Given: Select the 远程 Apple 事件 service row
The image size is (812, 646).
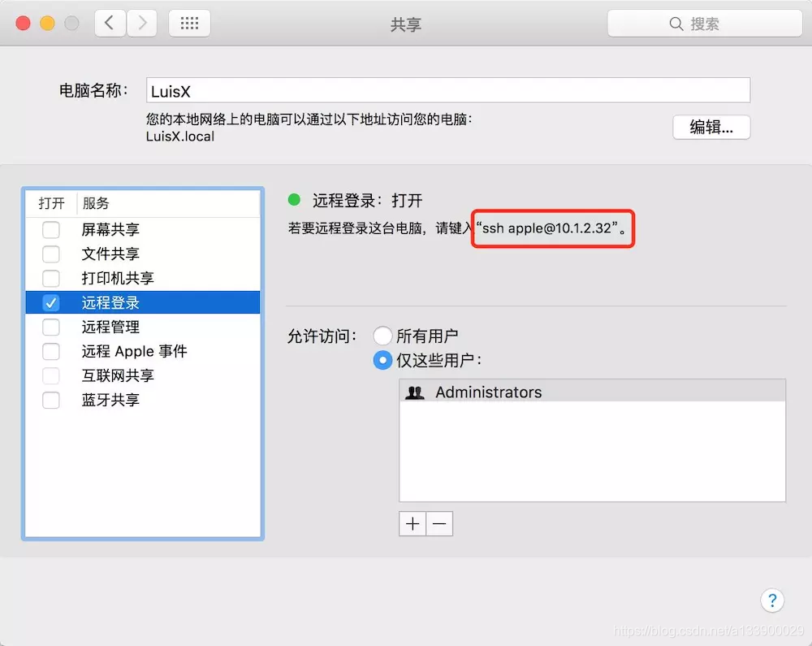Looking at the screenshot, I should [x=142, y=351].
